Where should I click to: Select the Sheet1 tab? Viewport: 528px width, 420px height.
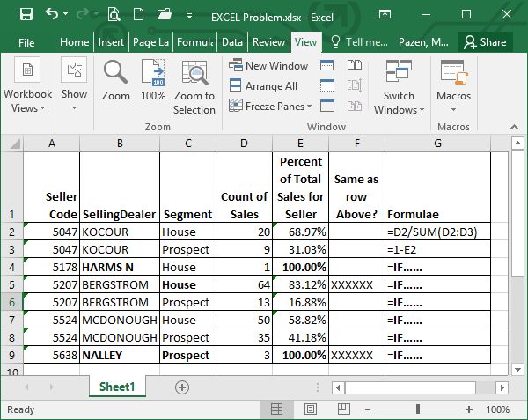[x=117, y=387]
